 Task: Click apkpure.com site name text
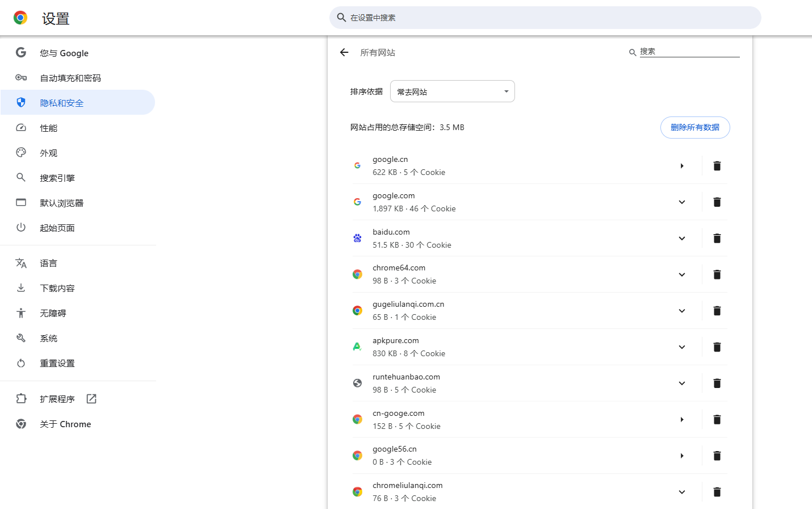[396, 340]
